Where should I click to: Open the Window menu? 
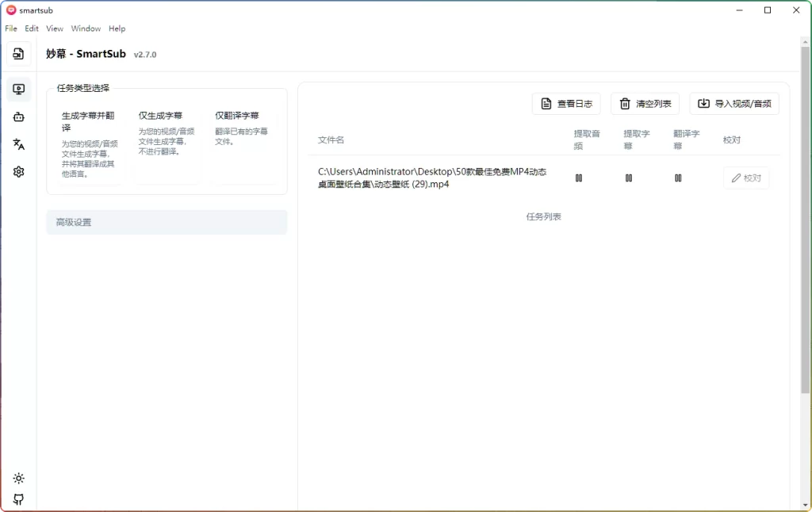coord(86,28)
